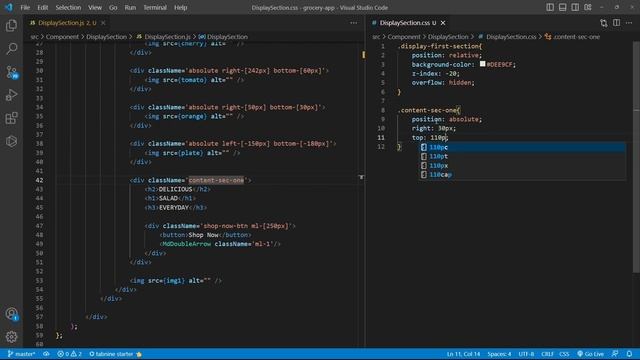Image resolution: width=640 pixels, height=360 pixels.
Task: Click the master branch status item
Action: [x=21, y=354]
